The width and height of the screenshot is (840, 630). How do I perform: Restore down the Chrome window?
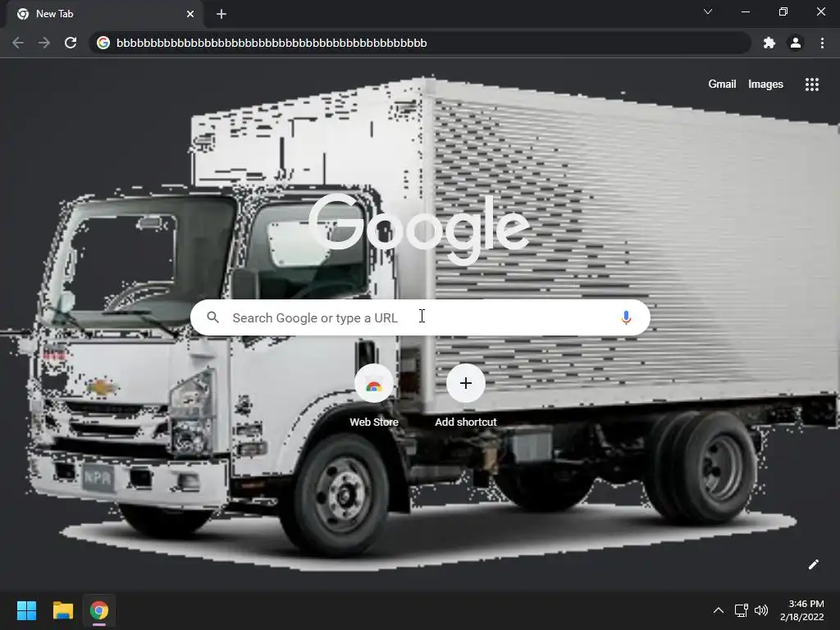783,11
